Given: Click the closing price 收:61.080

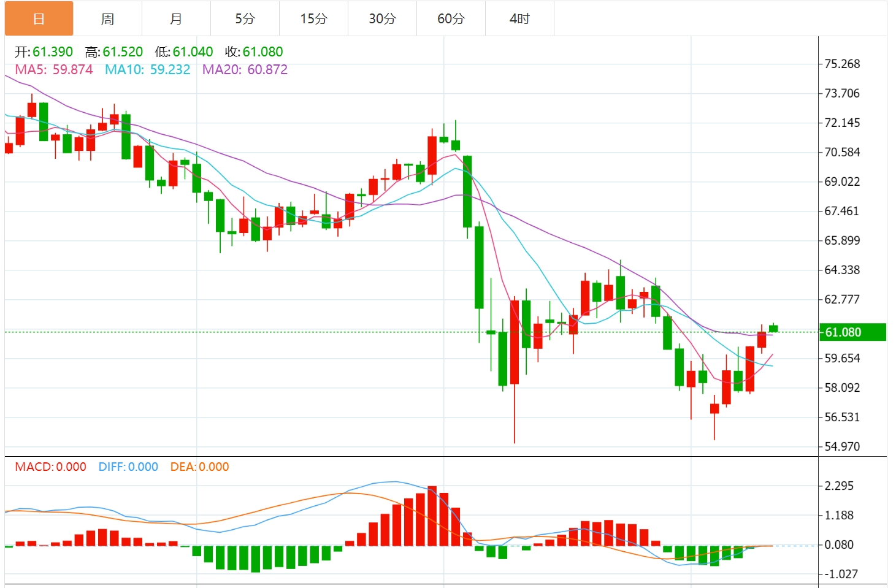Looking at the screenshot, I should click(x=254, y=52).
